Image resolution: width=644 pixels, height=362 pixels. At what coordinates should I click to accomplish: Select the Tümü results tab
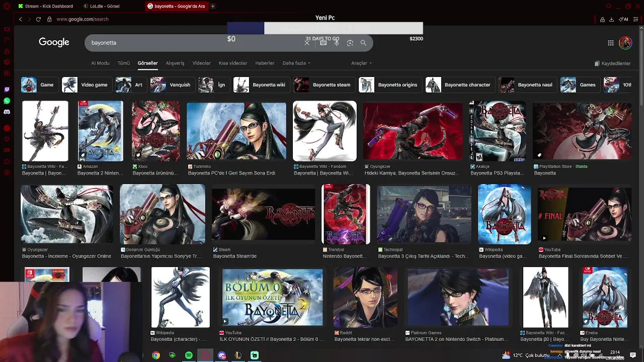click(x=123, y=63)
